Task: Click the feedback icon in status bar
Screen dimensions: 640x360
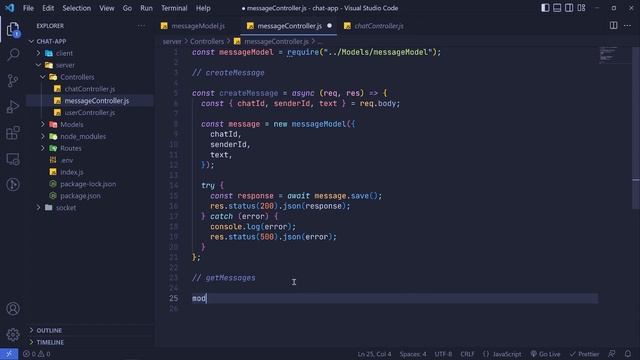Action: [611, 354]
